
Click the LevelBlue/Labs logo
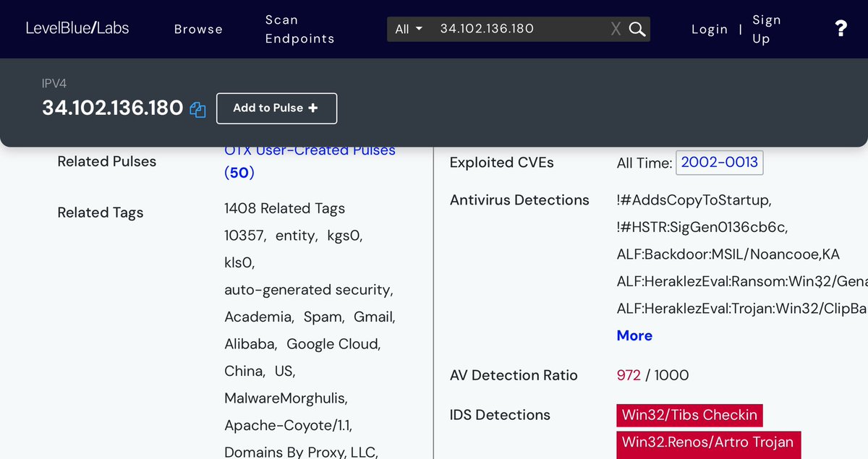(77, 29)
